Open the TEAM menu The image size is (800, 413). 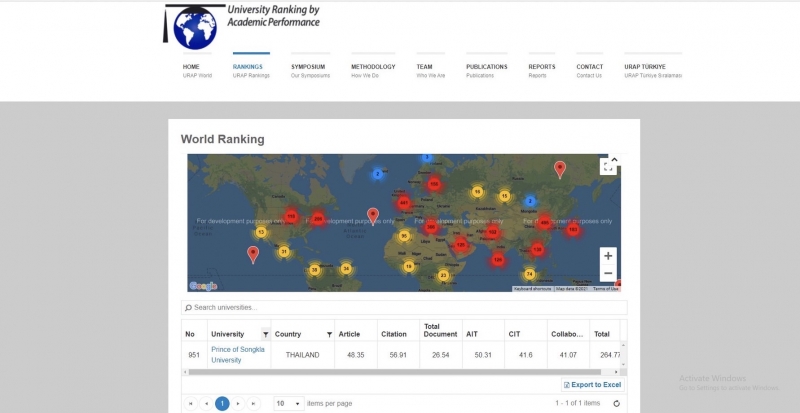click(x=431, y=70)
